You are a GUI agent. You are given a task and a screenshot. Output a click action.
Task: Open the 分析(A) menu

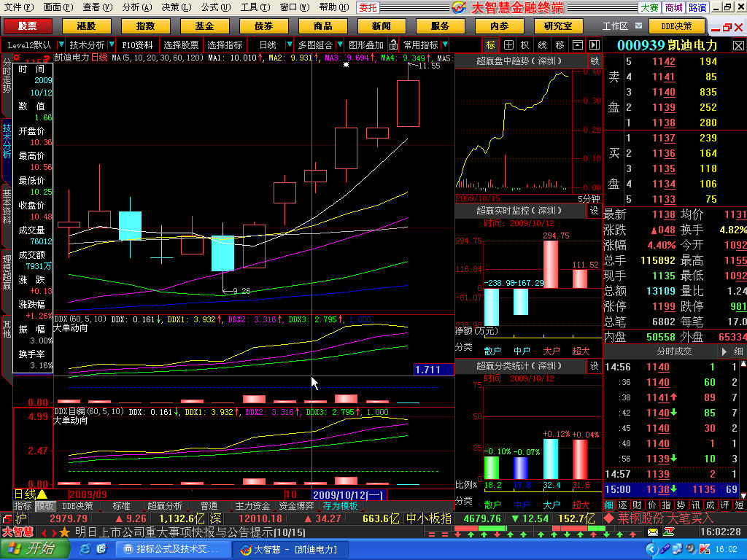click(x=136, y=7)
